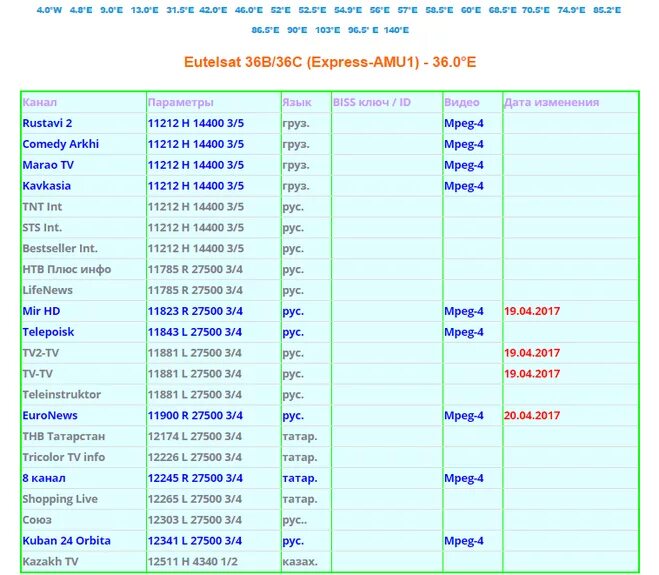The height and width of the screenshot is (575, 659).
Task: Click the Дата изменения column header
Action: tap(552, 102)
